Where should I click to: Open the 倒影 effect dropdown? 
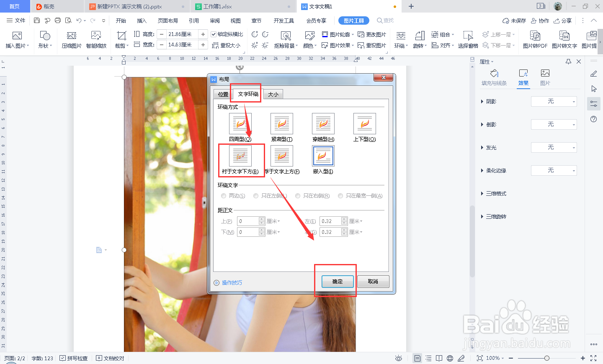coord(554,124)
